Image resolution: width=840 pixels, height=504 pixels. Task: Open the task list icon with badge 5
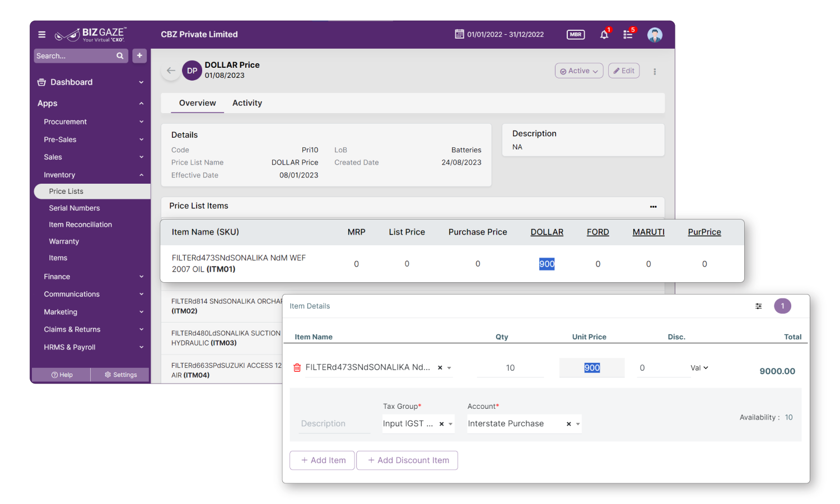[628, 35]
